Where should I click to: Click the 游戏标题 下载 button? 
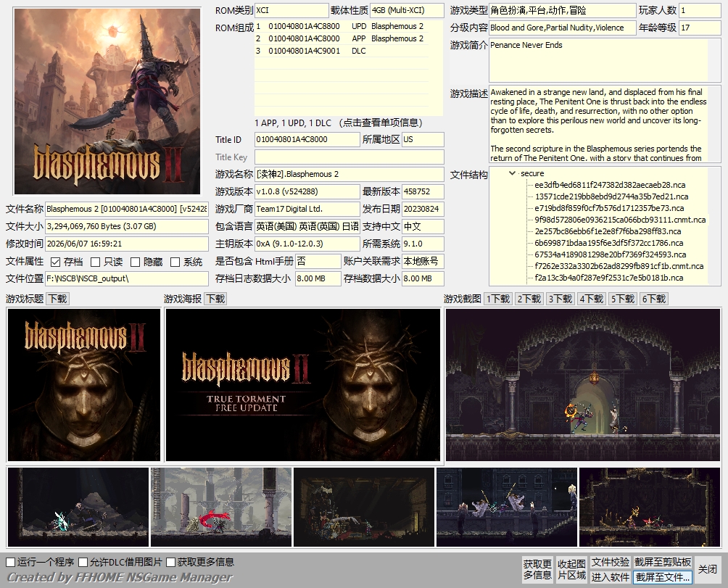[57, 299]
